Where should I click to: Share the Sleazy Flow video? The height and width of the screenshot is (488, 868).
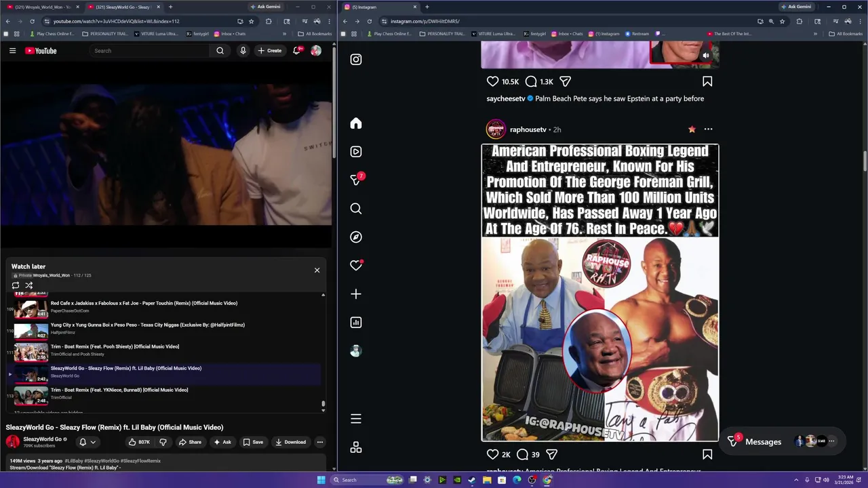pos(190,442)
